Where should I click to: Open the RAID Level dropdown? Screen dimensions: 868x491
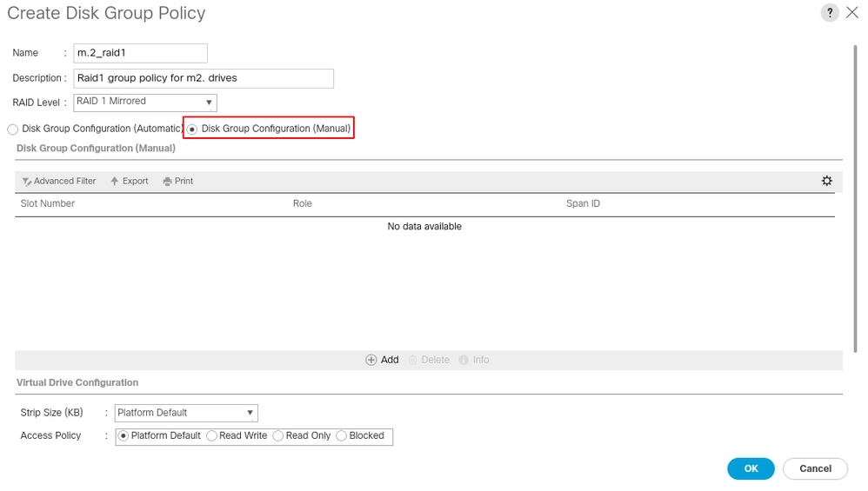tap(145, 103)
